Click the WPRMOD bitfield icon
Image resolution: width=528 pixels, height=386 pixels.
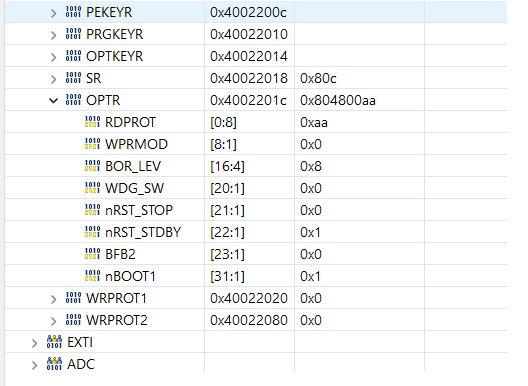coord(92,144)
